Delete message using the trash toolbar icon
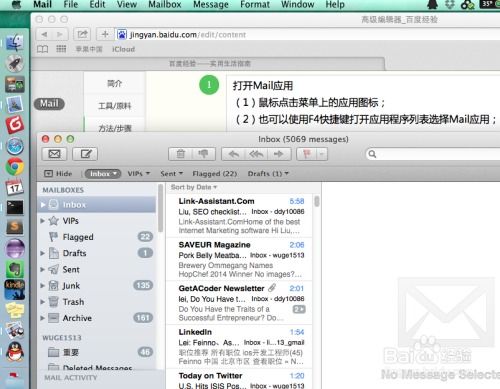The height and width of the screenshot is (389, 500). tap(180, 154)
